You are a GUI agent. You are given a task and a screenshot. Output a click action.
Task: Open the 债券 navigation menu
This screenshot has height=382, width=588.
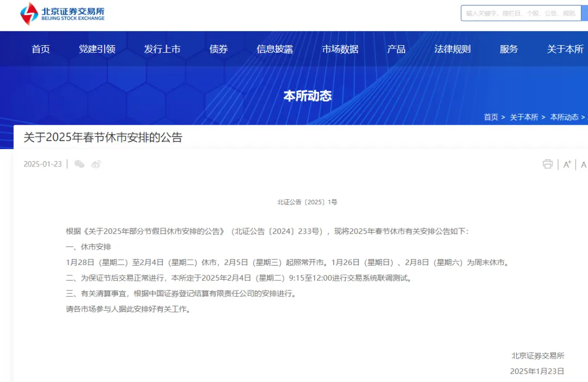pos(218,48)
